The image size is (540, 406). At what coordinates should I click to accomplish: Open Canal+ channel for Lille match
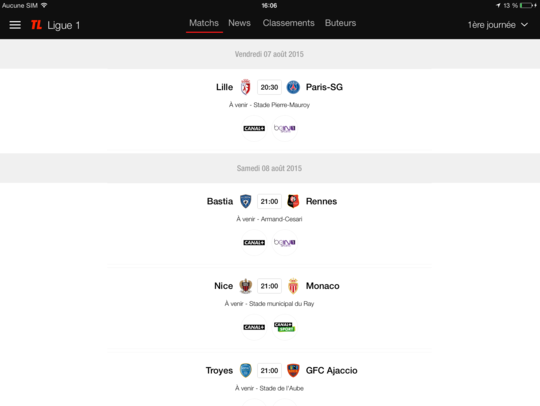click(254, 128)
